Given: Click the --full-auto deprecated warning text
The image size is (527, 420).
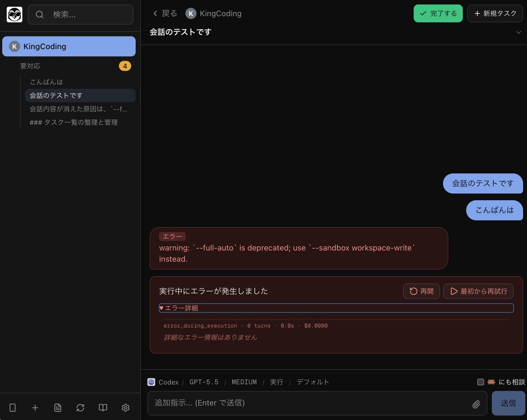Looking at the screenshot, I should point(287,253).
